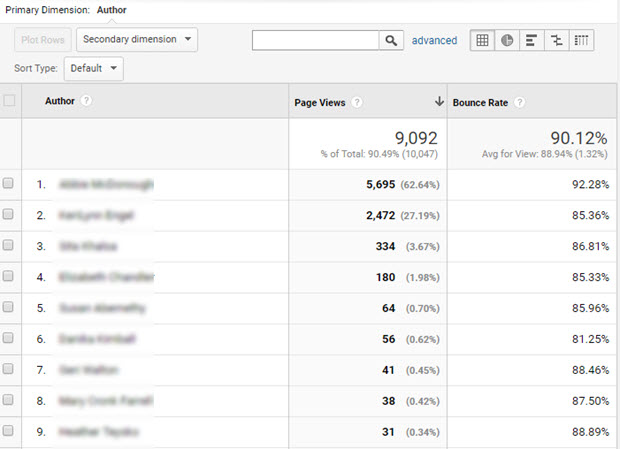Click the Page Views sort arrow
620x449 pixels.
click(438, 102)
